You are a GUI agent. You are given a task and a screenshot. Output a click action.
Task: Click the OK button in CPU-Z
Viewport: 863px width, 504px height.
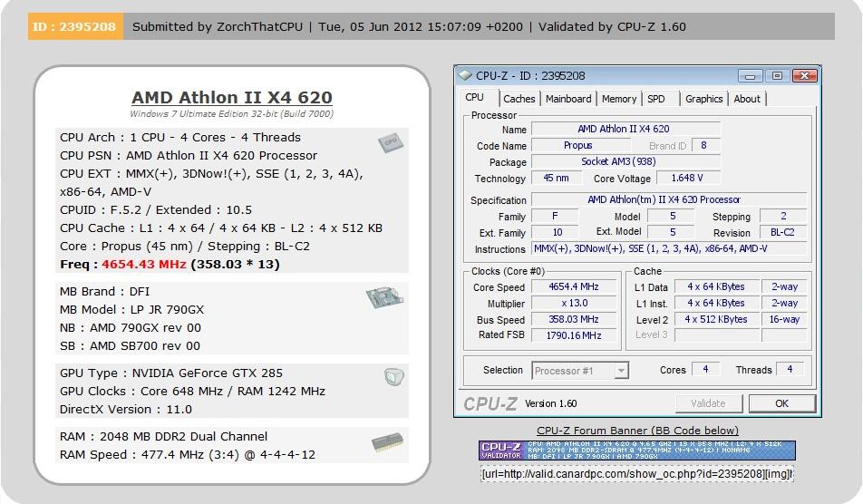[781, 403]
